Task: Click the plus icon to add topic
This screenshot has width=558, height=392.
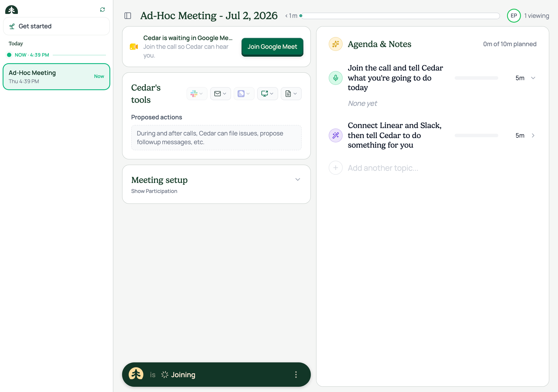Action: [336, 168]
